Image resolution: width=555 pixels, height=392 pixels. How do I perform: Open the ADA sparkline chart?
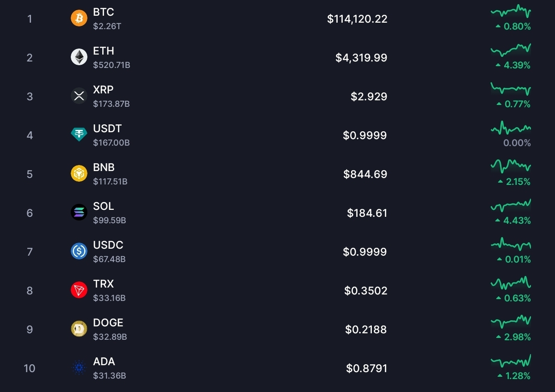[x=511, y=360]
